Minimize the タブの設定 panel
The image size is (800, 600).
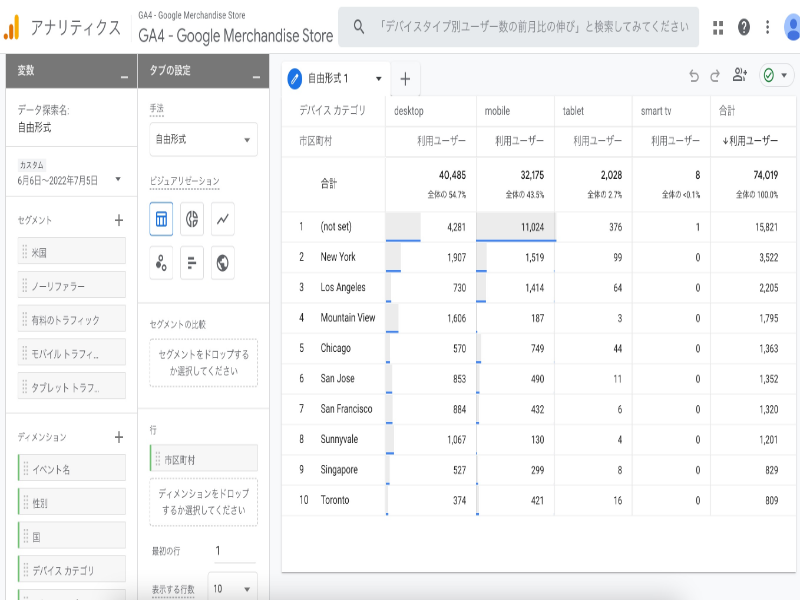(x=256, y=77)
